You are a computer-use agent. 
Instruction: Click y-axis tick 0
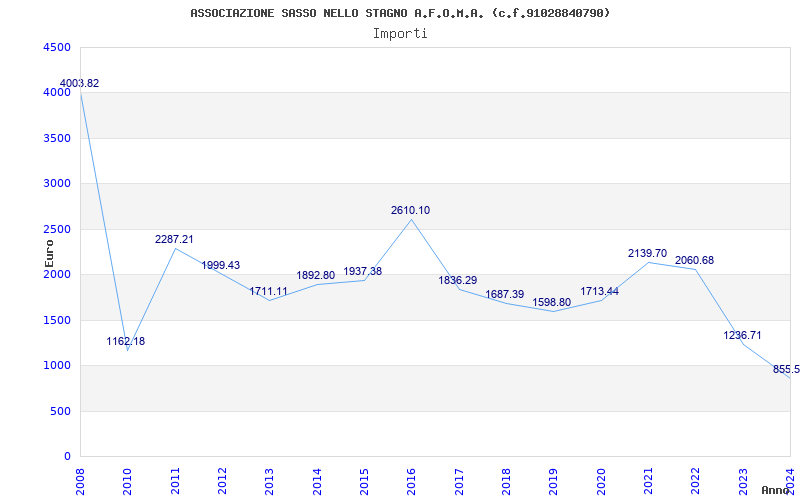coord(68,457)
